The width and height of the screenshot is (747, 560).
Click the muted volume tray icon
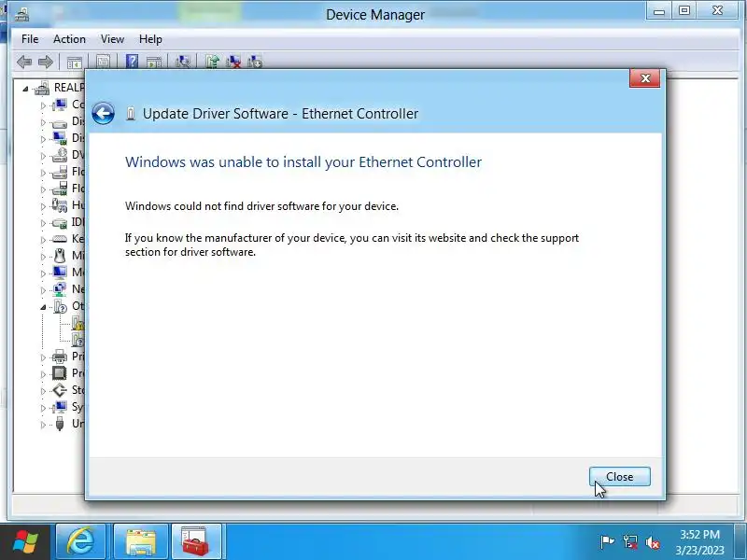[653, 542]
